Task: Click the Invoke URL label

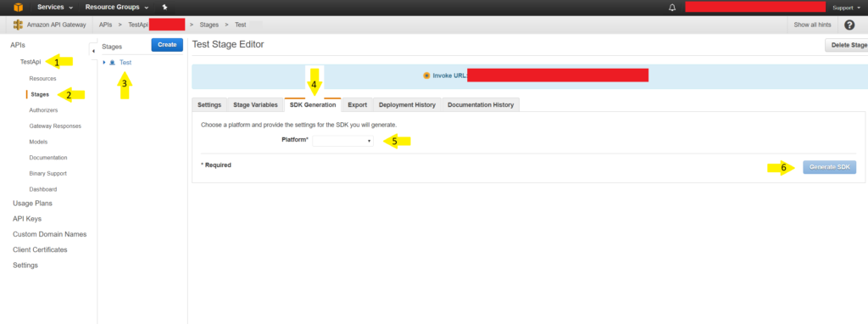Action: 449,75
